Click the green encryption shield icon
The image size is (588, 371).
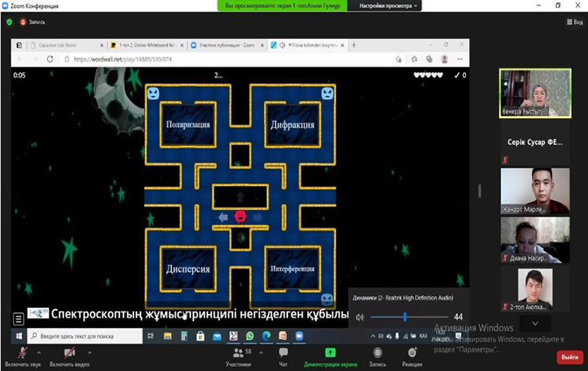pyautogui.click(x=9, y=22)
